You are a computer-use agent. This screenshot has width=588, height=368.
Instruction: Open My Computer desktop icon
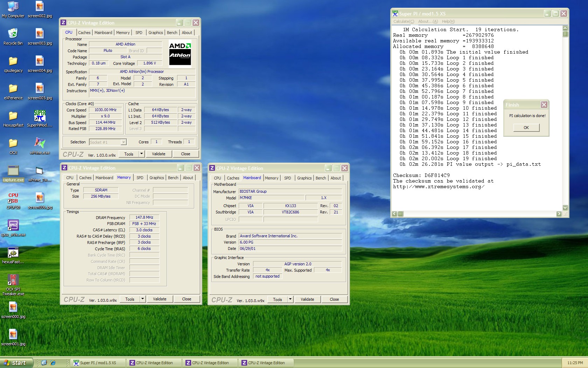(13, 9)
